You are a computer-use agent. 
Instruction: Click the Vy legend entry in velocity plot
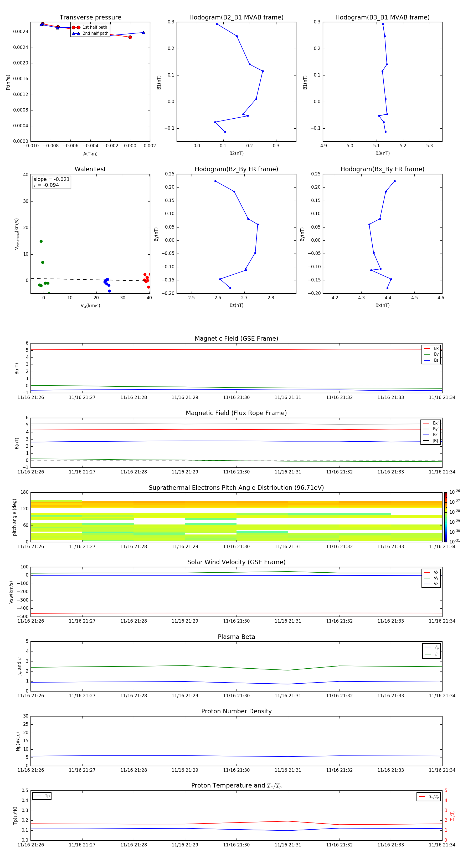point(431,578)
